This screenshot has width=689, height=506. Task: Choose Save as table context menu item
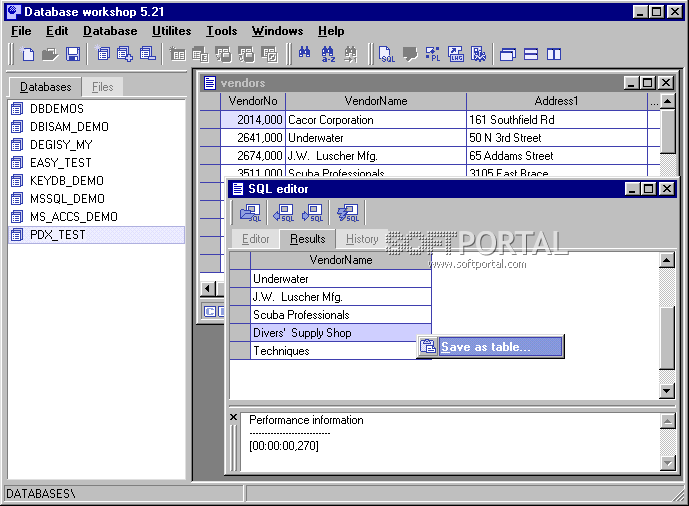[490, 347]
